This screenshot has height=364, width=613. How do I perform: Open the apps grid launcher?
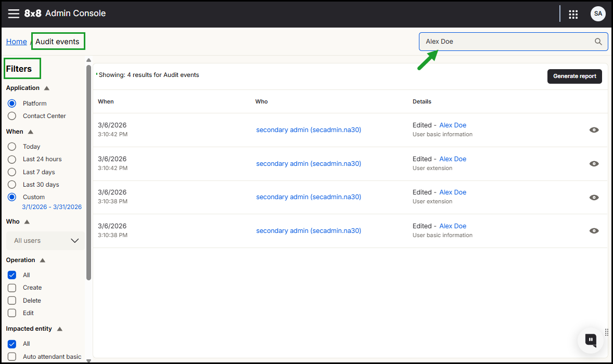(x=573, y=14)
